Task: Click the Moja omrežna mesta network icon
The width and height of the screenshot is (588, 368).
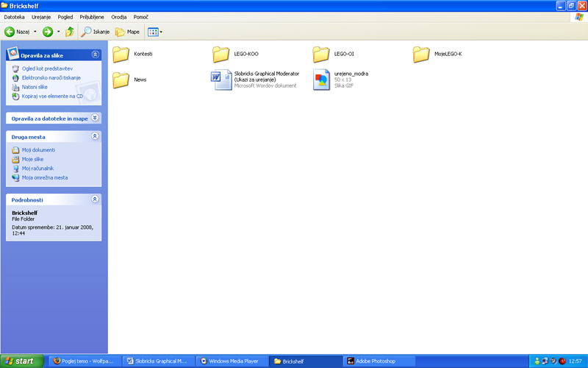Action: click(15, 178)
